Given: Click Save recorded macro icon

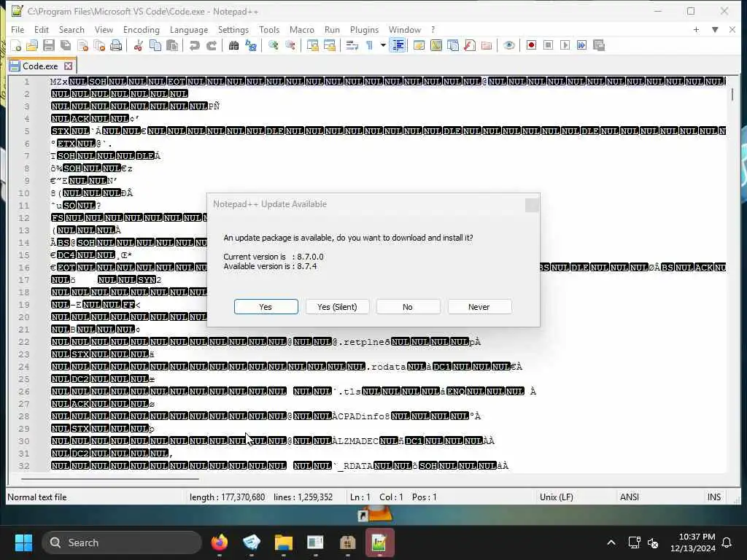Looking at the screenshot, I should [x=599, y=46].
